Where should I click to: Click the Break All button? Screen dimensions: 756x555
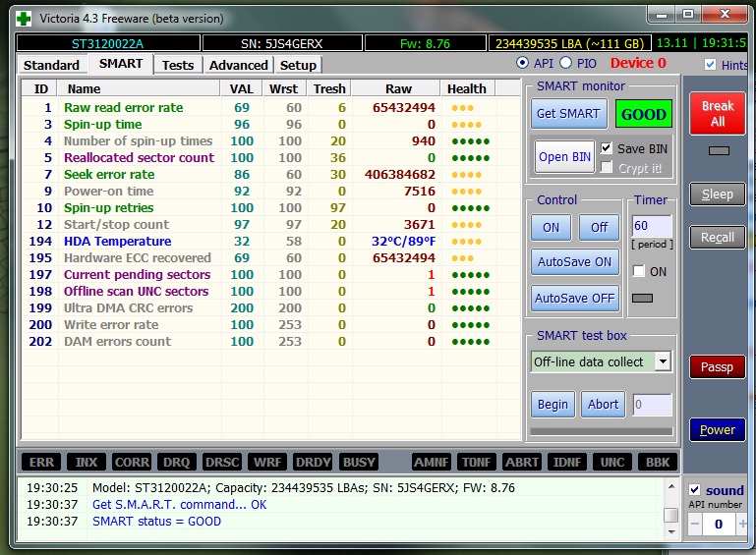click(718, 114)
